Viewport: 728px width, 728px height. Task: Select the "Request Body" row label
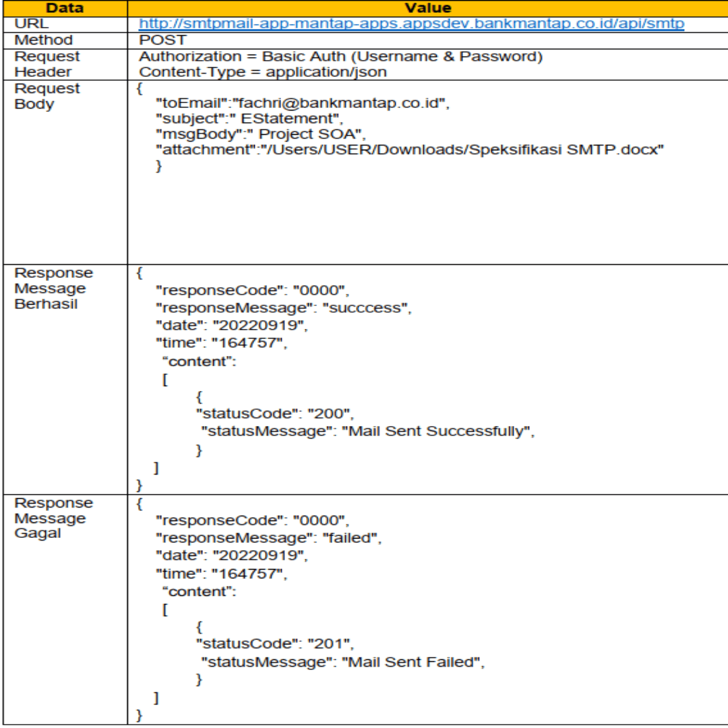(x=47, y=96)
